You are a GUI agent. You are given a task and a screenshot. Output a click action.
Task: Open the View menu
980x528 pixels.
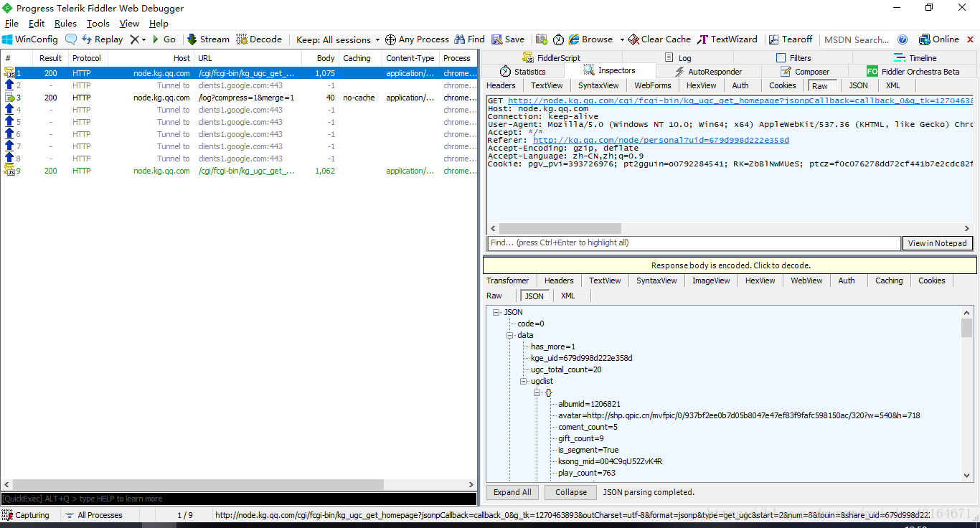tap(129, 24)
